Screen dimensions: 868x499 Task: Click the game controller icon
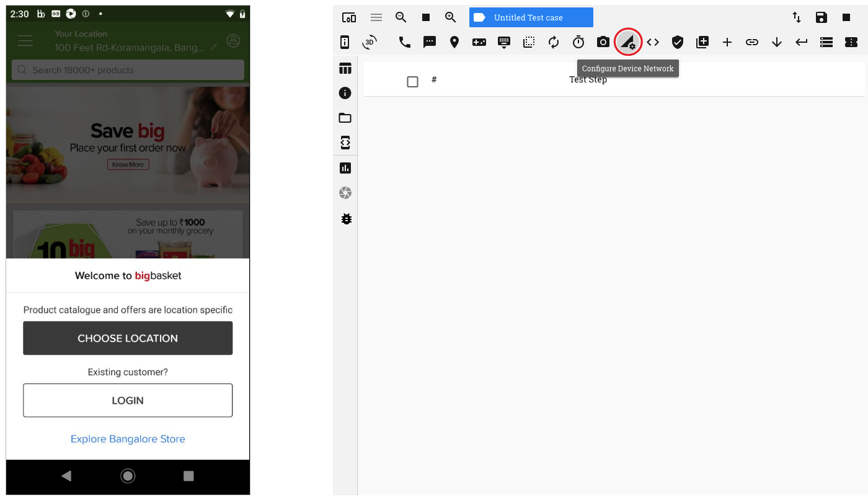tap(479, 42)
